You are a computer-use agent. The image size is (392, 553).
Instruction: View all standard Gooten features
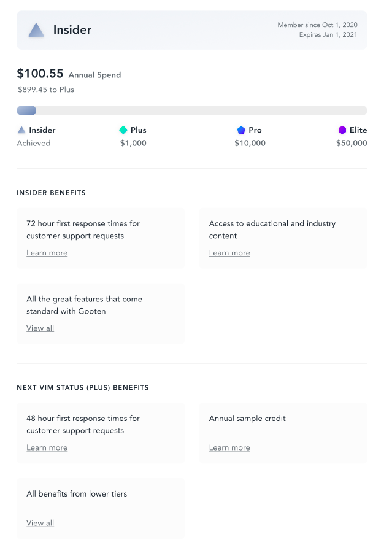40,328
